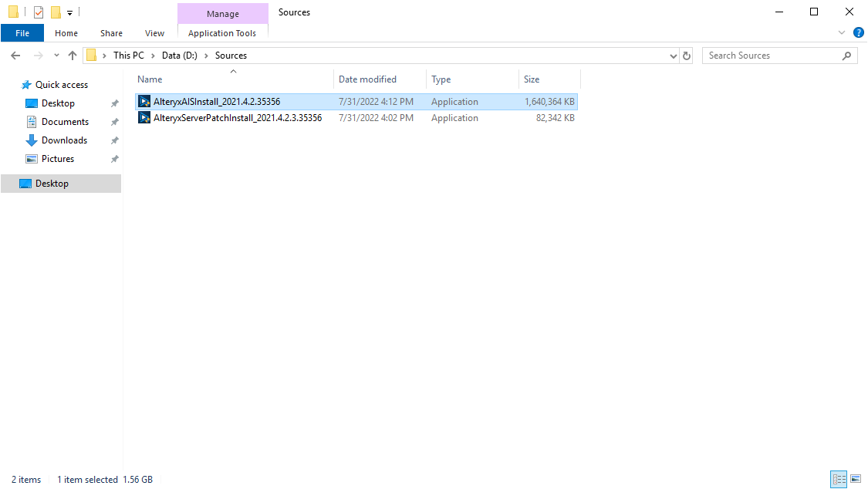Click the AlteryxServerPatchInstall application icon
The width and height of the screenshot is (868, 489).
[x=144, y=117]
